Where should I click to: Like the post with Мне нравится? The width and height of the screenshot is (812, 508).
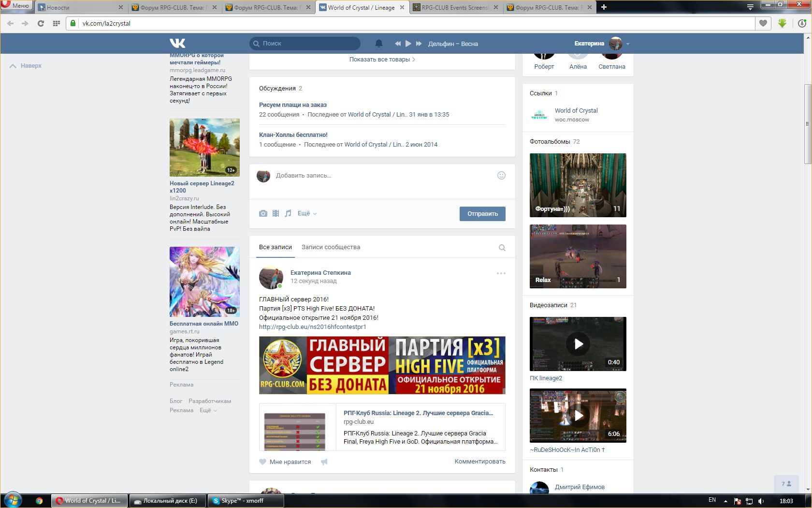(x=285, y=462)
